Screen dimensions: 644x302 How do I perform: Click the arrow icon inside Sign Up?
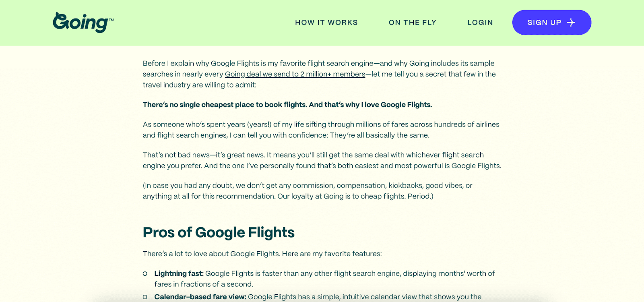tap(571, 23)
